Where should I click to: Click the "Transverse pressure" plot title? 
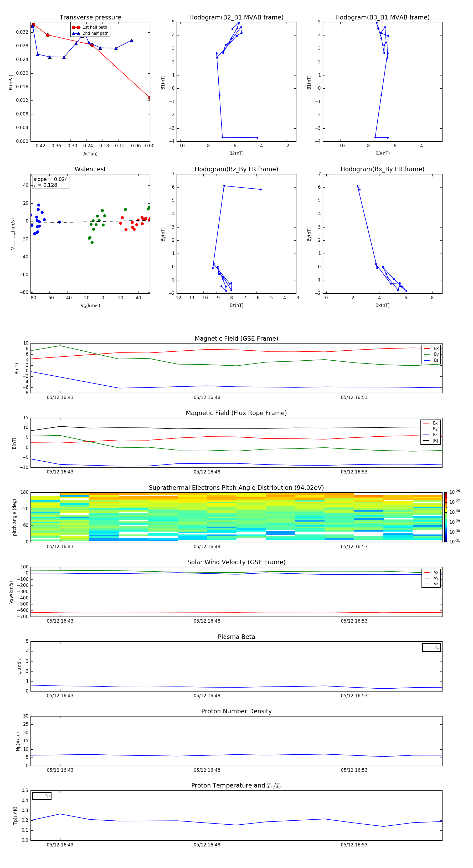click(90, 18)
